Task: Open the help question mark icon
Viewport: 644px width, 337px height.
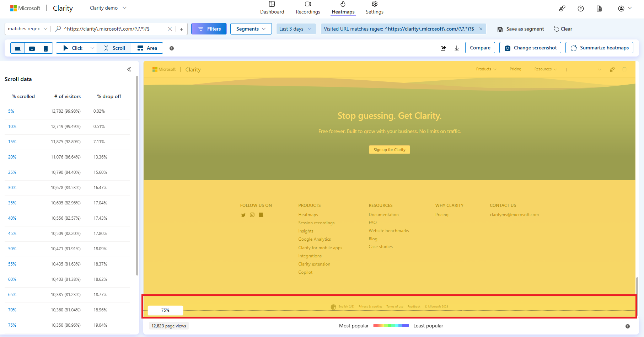Action: [x=581, y=9]
